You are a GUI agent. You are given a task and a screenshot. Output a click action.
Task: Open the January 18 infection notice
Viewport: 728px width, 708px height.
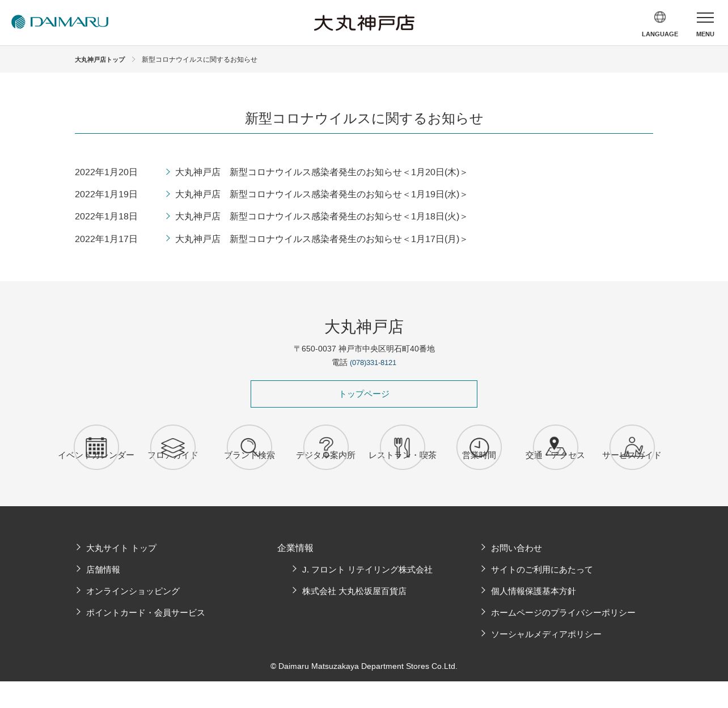(321, 217)
